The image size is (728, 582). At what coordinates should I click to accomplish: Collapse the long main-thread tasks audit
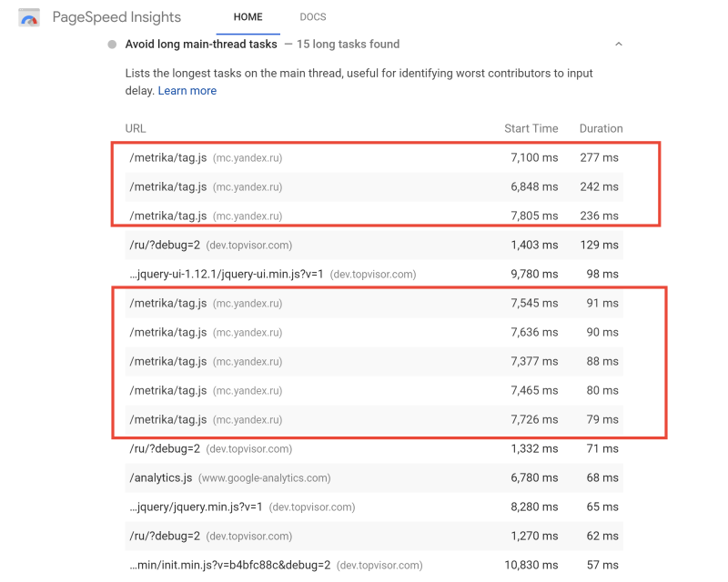coord(619,44)
